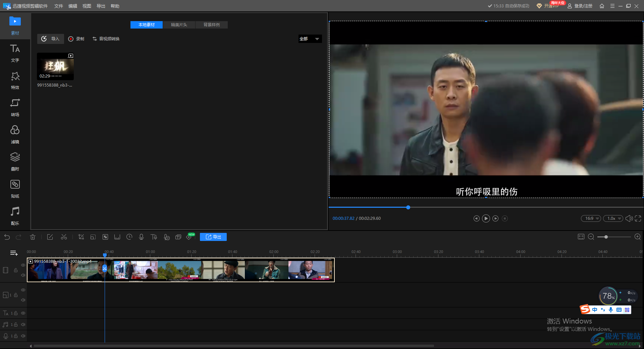The width and height of the screenshot is (644, 349).
Task: Select the crop tool in timeline toolbar
Action: (x=81, y=237)
